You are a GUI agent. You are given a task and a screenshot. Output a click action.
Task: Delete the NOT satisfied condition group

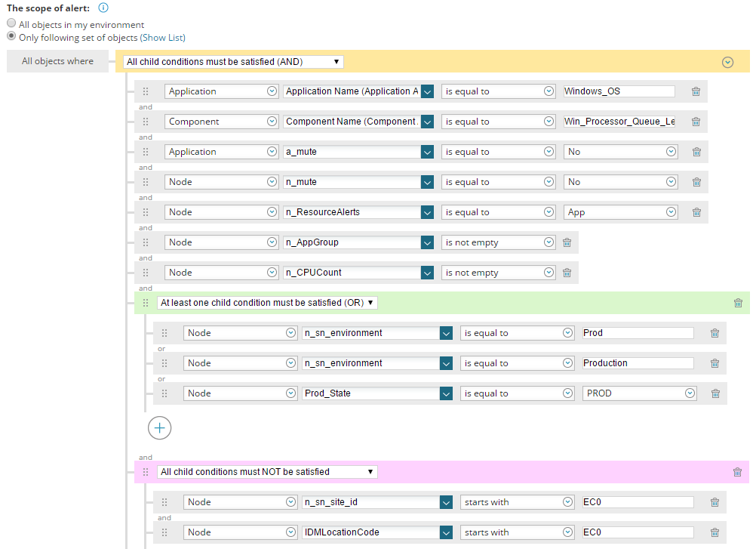point(738,472)
